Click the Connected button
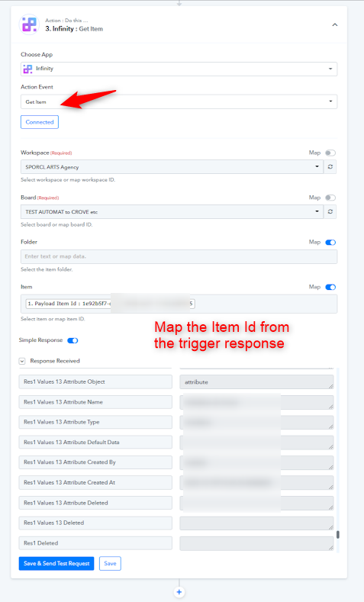This screenshot has height=602, width=364. [x=40, y=122]
